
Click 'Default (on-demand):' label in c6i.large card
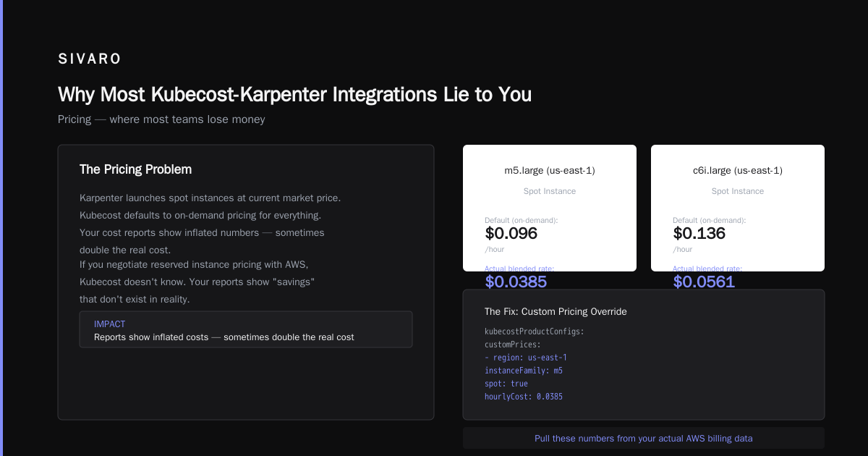pos(710,220)
